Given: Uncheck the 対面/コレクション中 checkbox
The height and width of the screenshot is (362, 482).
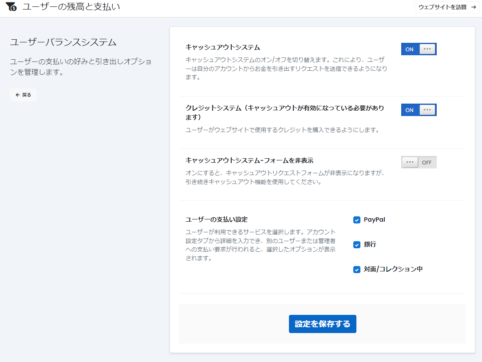Looking at the screenshot, I should pos(357,269).
